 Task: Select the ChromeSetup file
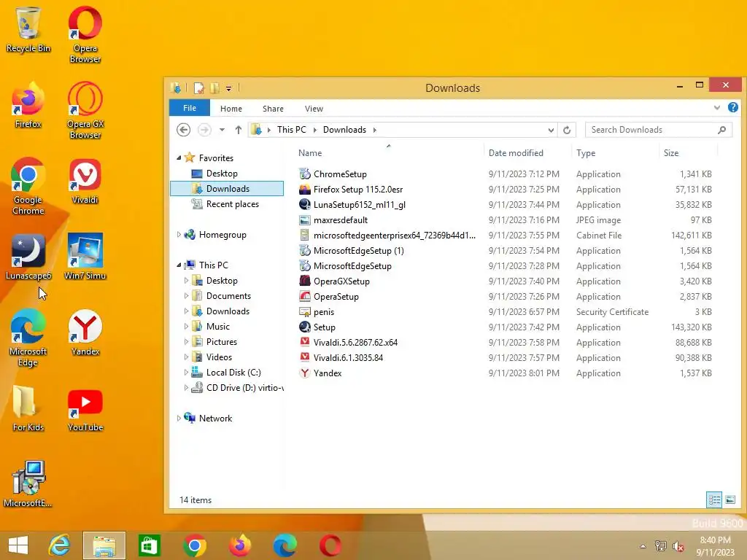click(340, 174)
